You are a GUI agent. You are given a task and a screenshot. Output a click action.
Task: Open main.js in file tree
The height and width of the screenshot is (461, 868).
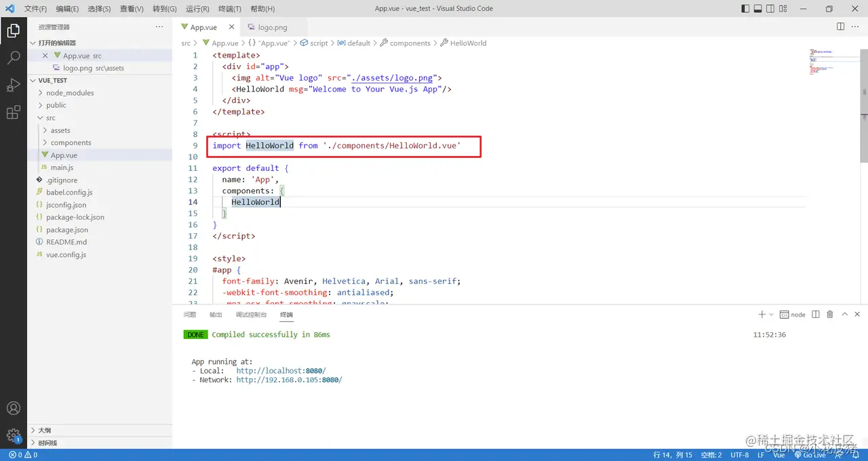click(x=100, y=167)
